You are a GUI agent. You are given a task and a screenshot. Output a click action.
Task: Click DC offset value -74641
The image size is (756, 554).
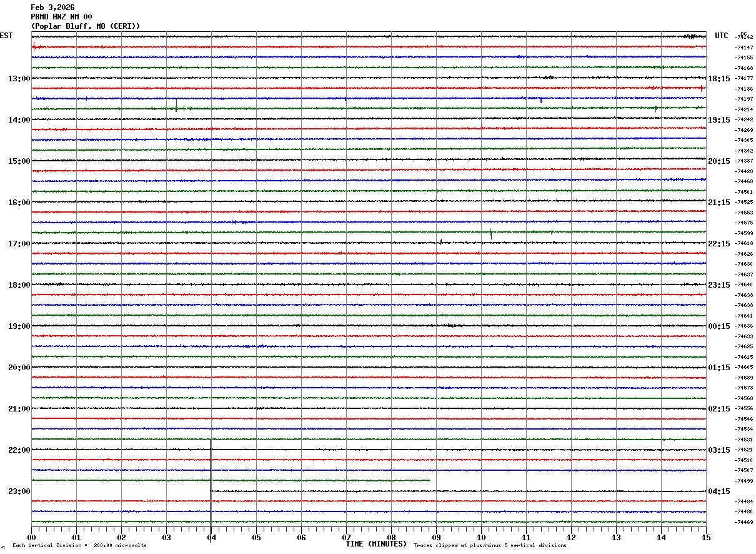tap(744, 316)
